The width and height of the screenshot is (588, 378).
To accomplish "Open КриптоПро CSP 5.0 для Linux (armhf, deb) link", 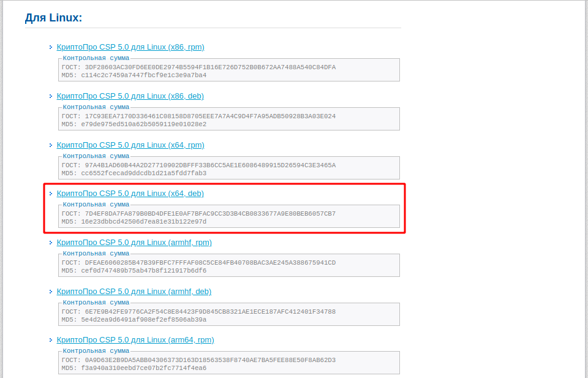I will point(134,292).
